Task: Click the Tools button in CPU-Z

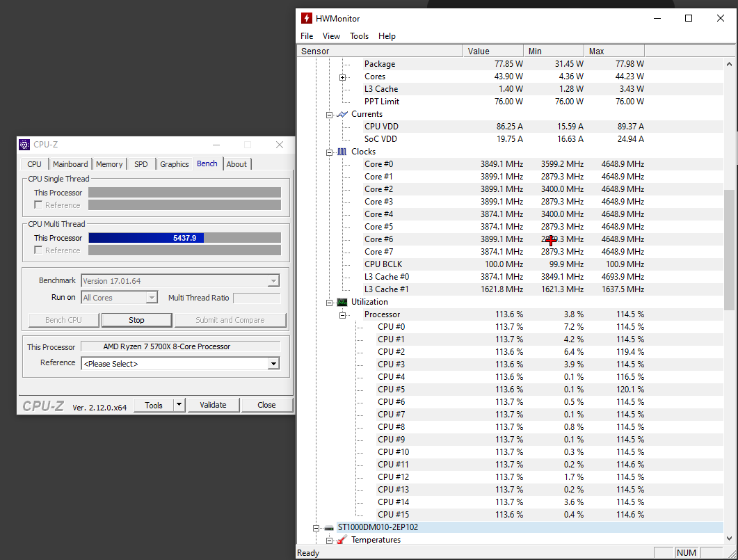Action: click(x=154, y=405)
